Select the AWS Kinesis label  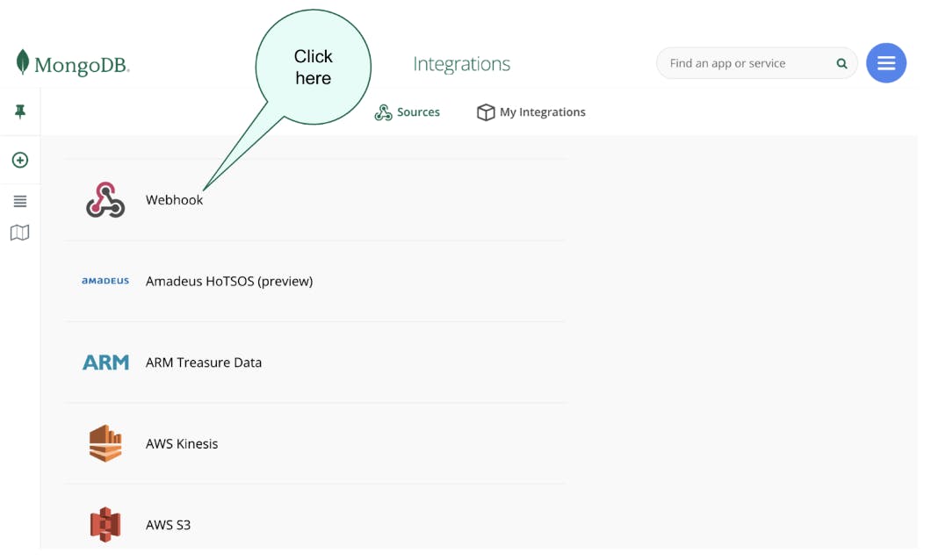point(182,444)
